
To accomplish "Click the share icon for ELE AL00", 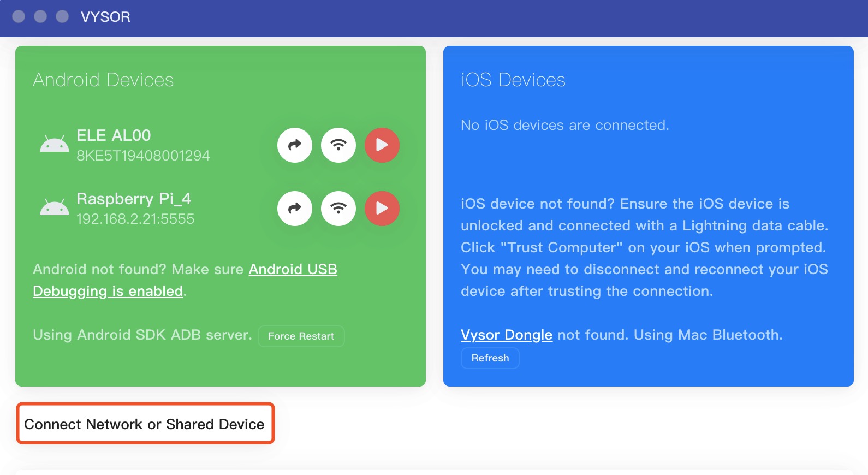I will coord(295,145).
